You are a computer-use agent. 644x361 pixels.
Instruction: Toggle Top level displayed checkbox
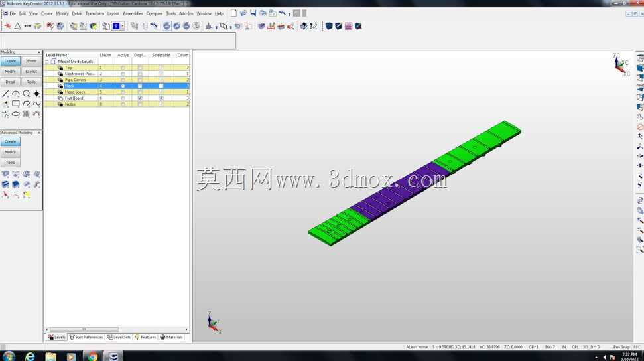tap(140, 68)
